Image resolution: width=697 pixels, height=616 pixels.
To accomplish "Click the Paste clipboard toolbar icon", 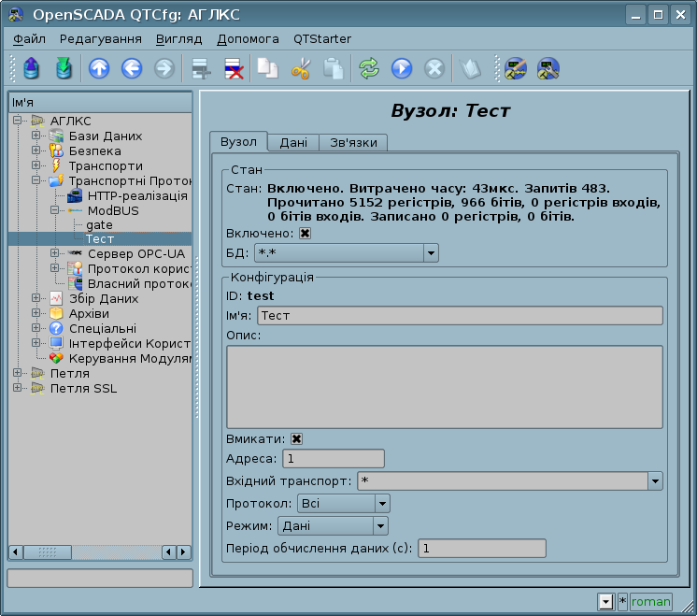I will pyautogui.click(x=333, y=68).
